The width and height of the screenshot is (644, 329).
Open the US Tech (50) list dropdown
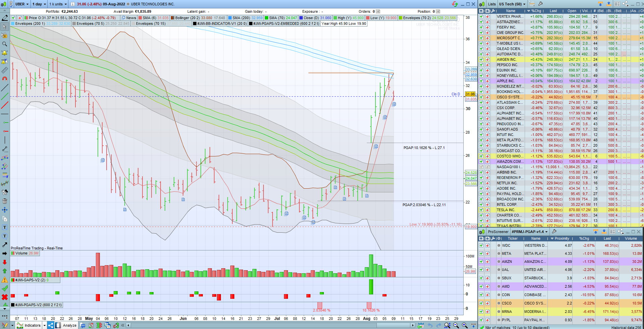tap(512, 4)
